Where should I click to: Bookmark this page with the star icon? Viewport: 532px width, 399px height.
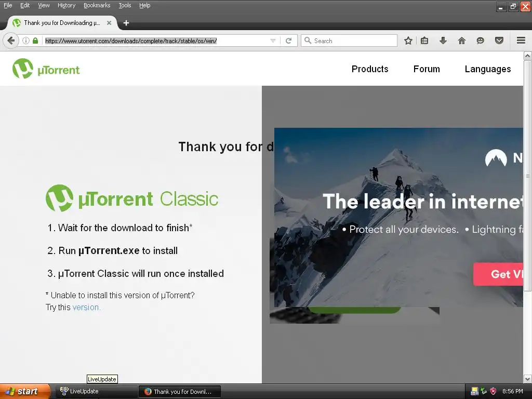(x=408, y=41)
